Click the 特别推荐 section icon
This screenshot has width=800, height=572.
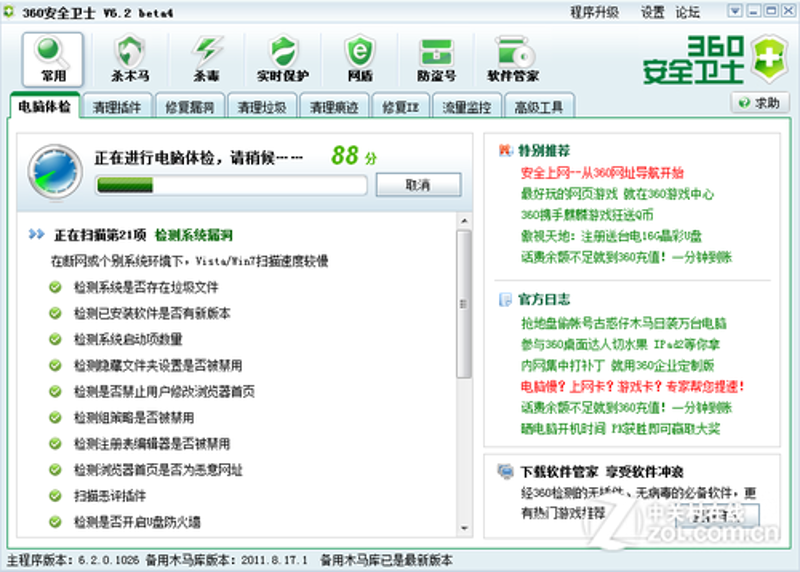(505, 151)
